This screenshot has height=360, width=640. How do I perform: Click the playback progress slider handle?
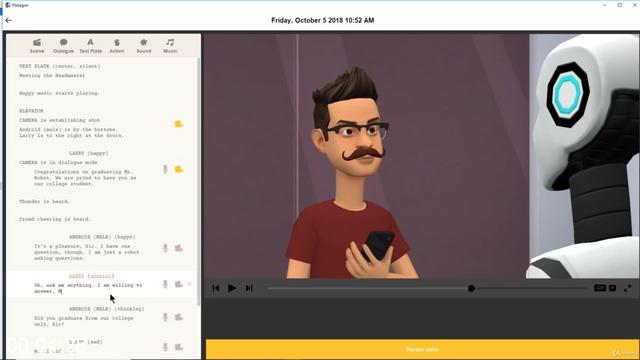pyautogui.click(x=471, y=288)
